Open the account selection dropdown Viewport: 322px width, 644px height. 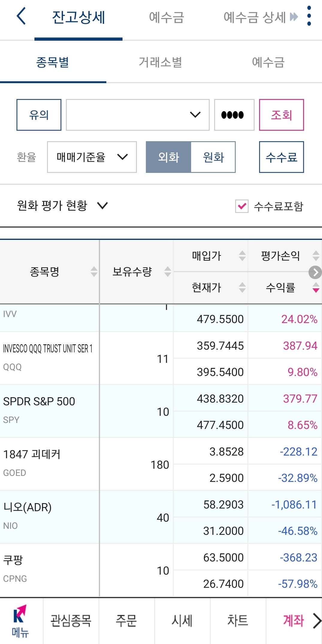click(137, 115)
